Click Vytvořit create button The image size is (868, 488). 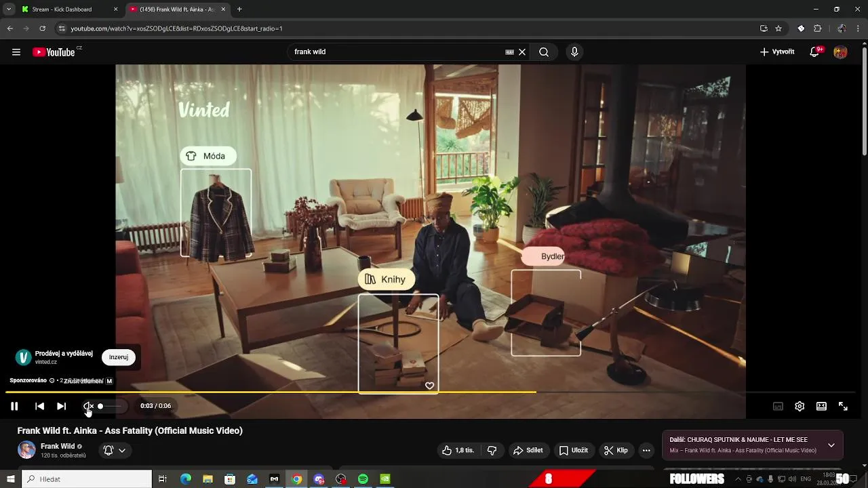point(777,52)
